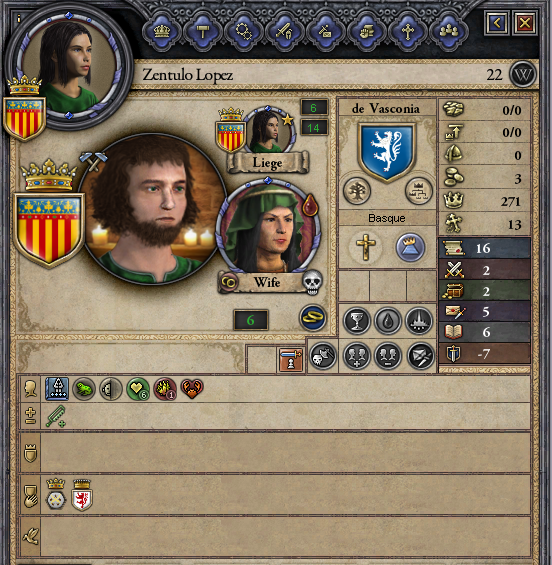
Task: Select the Wife portrait
Action: pyautogui.click(x=268, y=227)
